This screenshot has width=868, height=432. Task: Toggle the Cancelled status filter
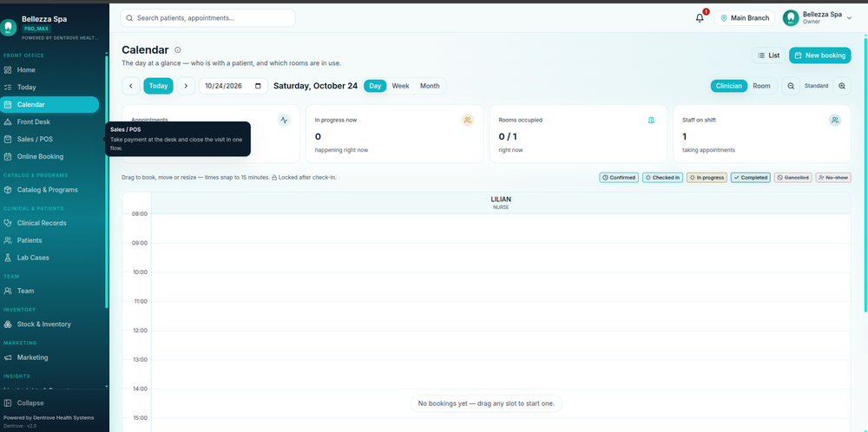pyautogui.click(x=793, y=178)
